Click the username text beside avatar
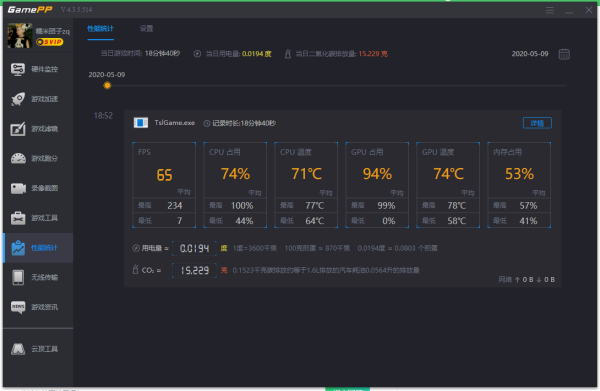 click(53, 31)
